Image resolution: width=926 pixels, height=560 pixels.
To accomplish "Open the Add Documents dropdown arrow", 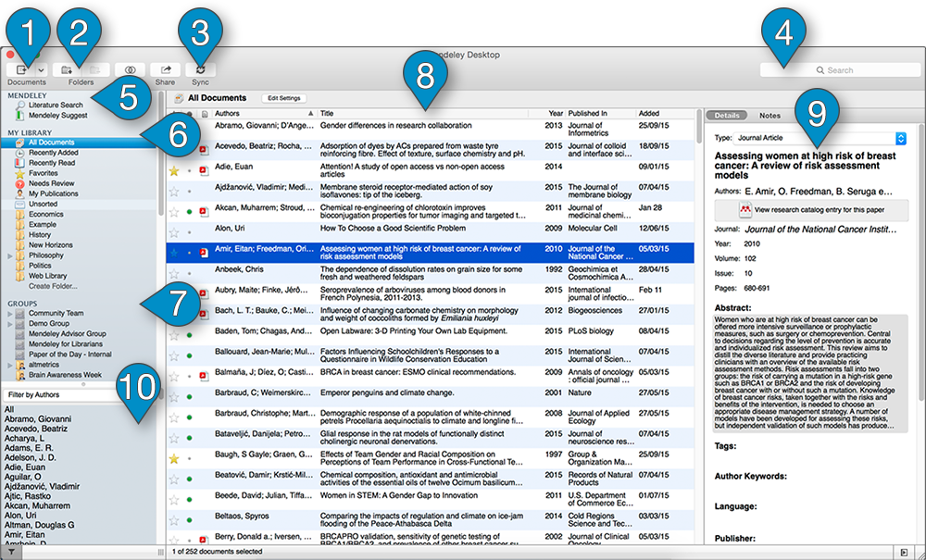I will pyautogui.click(x=42, y=69).
